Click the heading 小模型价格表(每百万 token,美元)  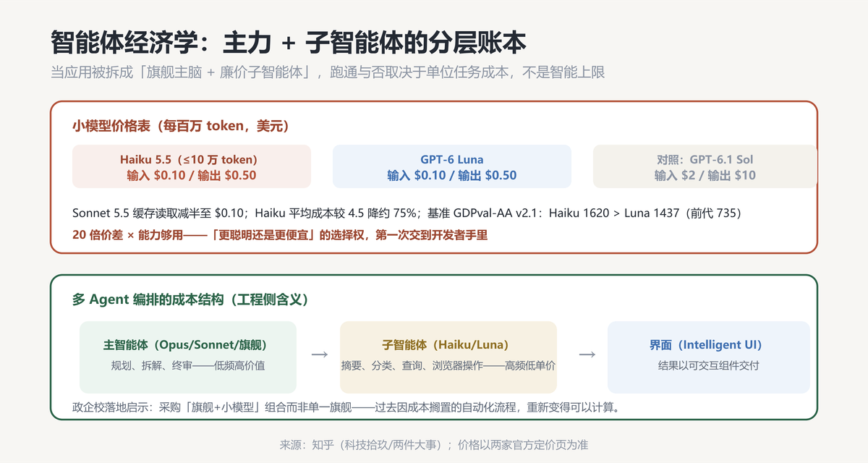pos(181,126)
